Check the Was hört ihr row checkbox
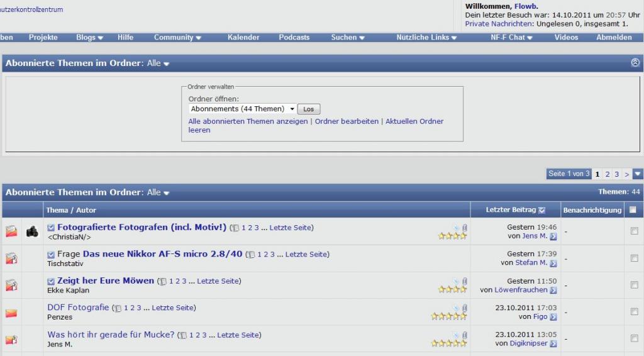Viewport: 644px width, 356px height. (634, 338)
